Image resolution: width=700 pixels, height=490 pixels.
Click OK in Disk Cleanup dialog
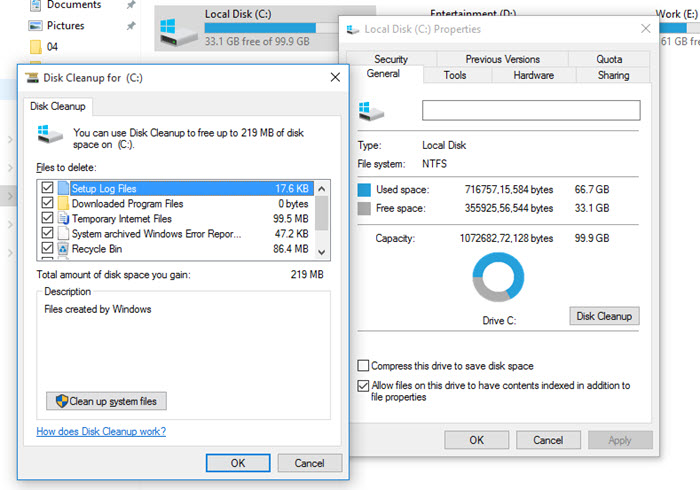[x=238, y=463]
